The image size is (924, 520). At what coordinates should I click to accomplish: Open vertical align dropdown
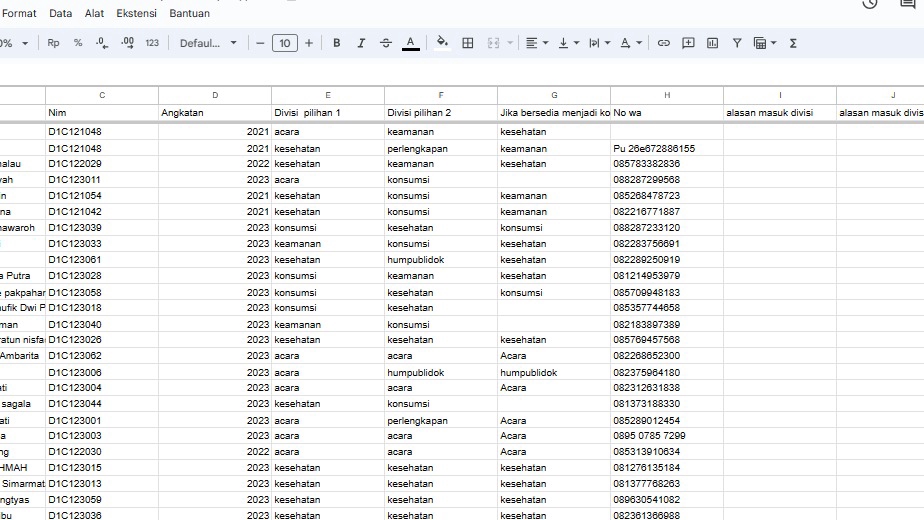tap(569, 43)
